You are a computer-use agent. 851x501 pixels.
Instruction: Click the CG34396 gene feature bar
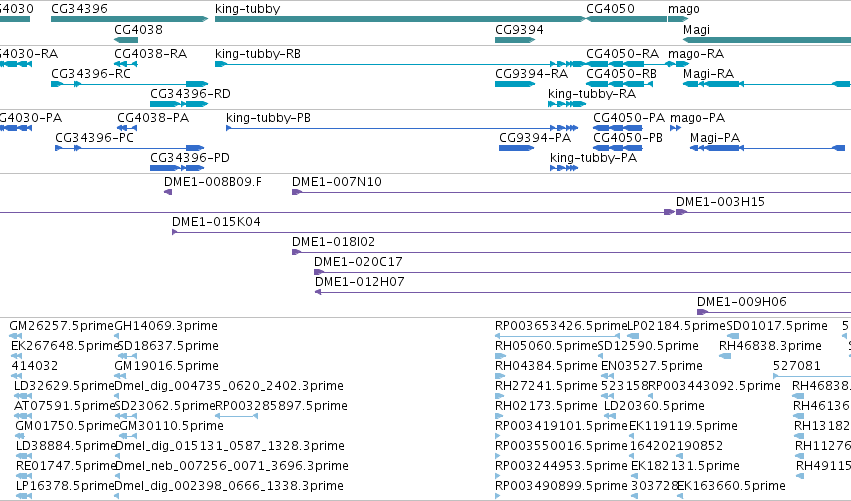click(x=130, y=19)
